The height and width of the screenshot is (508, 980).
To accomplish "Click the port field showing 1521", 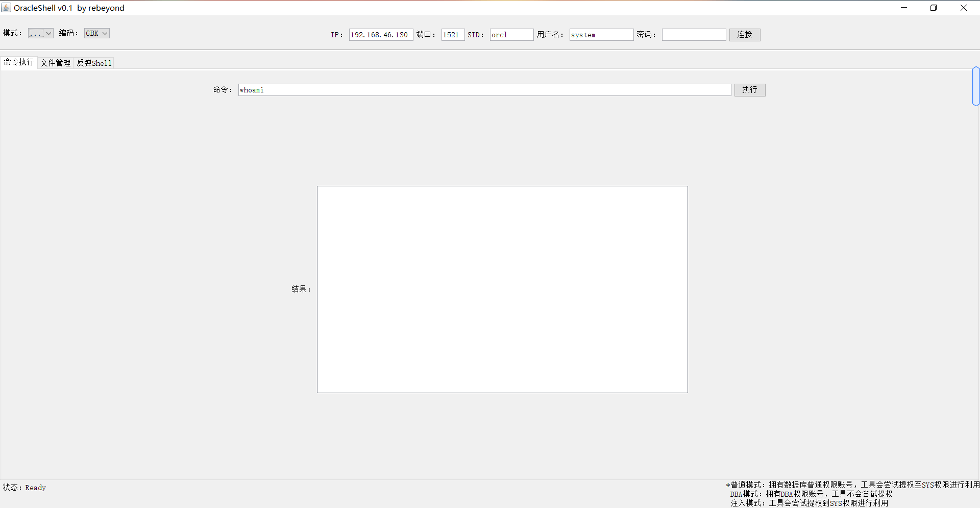I will point(452,35).
